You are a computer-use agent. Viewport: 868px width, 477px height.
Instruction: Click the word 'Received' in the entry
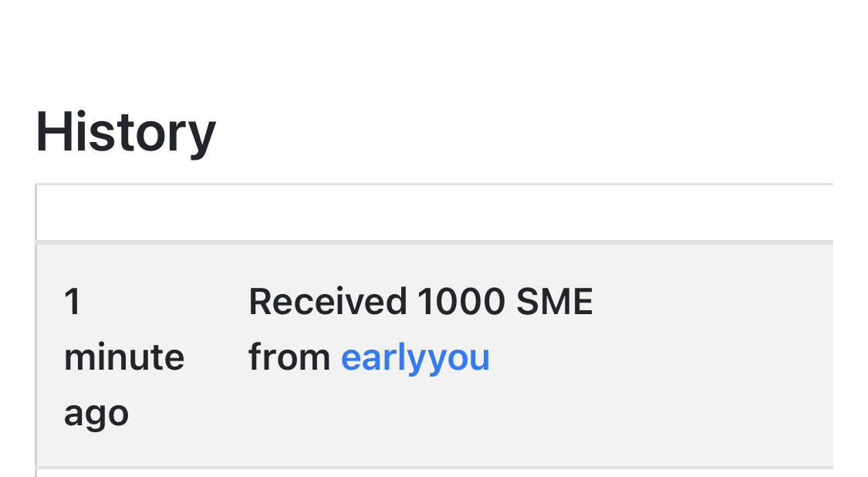point(328,302)
